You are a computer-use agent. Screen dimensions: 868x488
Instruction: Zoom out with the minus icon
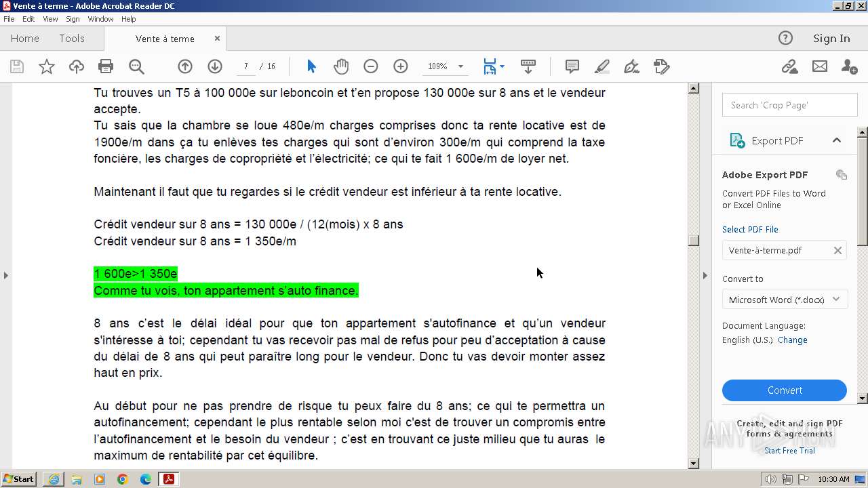[x=370, y=66]
